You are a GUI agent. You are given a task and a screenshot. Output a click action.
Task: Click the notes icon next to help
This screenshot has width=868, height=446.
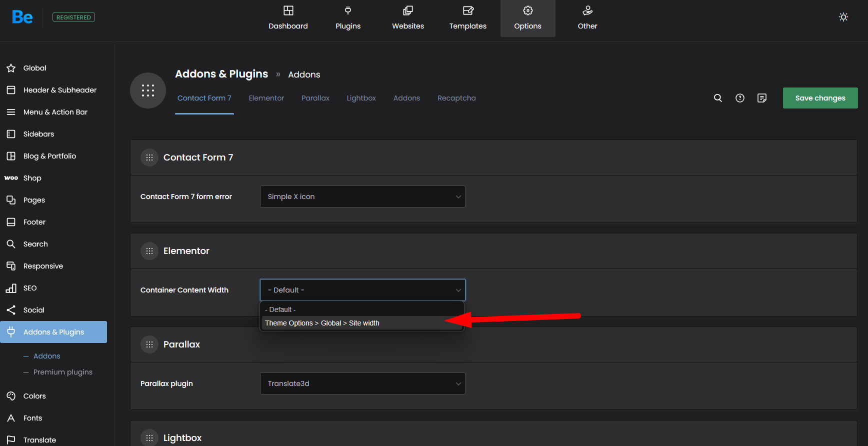pyautogui.click(x=761, y=98)
